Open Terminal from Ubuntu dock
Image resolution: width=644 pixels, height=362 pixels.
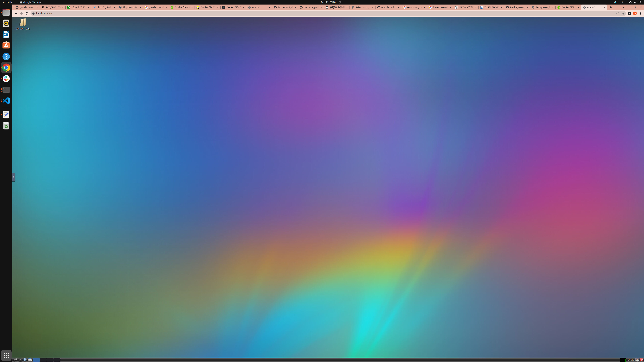[6, 90]
